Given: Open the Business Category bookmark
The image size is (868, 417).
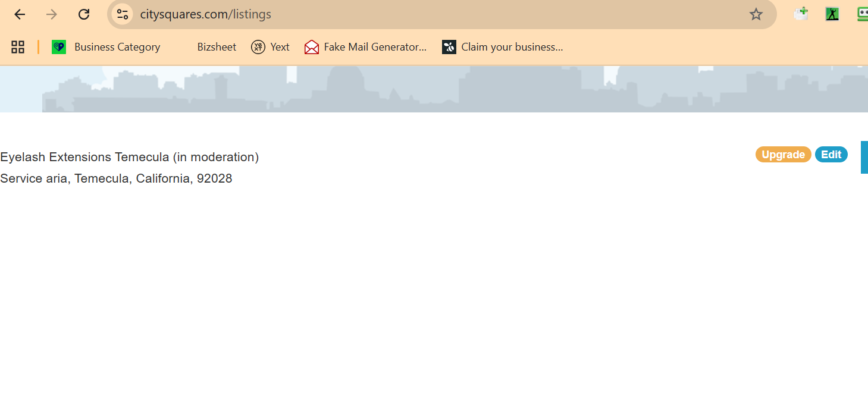Looking at the screenshot, I should pyautogui.click(x=106, y=47).
